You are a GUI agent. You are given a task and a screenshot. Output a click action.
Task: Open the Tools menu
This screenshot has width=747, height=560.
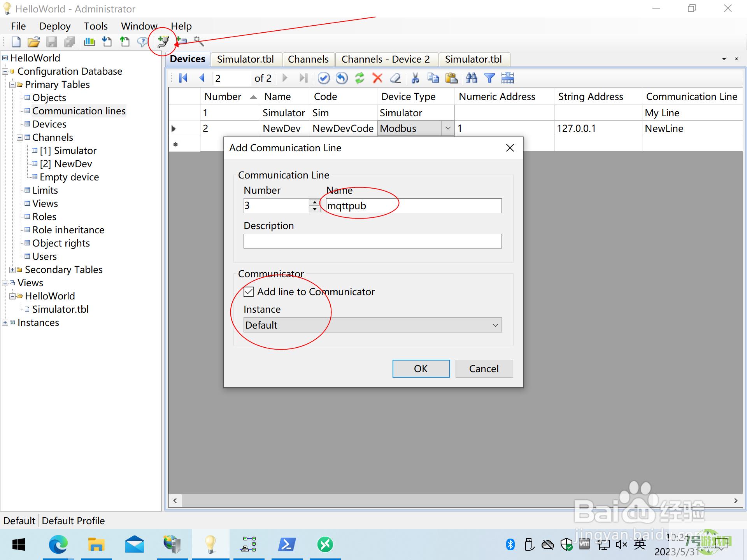point(96,26)
